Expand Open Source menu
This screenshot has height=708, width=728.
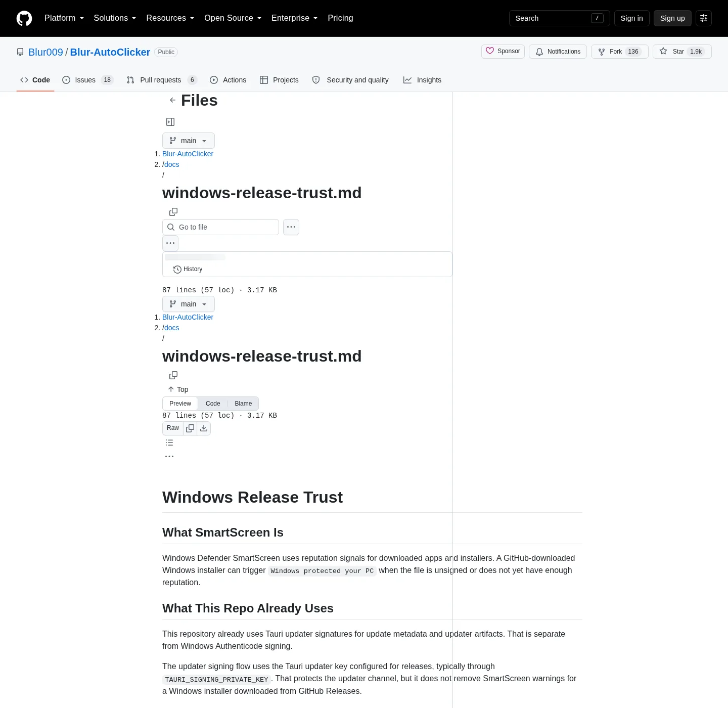[x=233, y=18]
